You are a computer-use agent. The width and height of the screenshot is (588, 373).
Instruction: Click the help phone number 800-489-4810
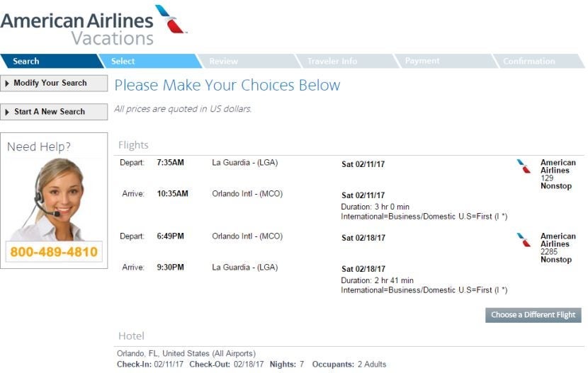click(54, 252)
